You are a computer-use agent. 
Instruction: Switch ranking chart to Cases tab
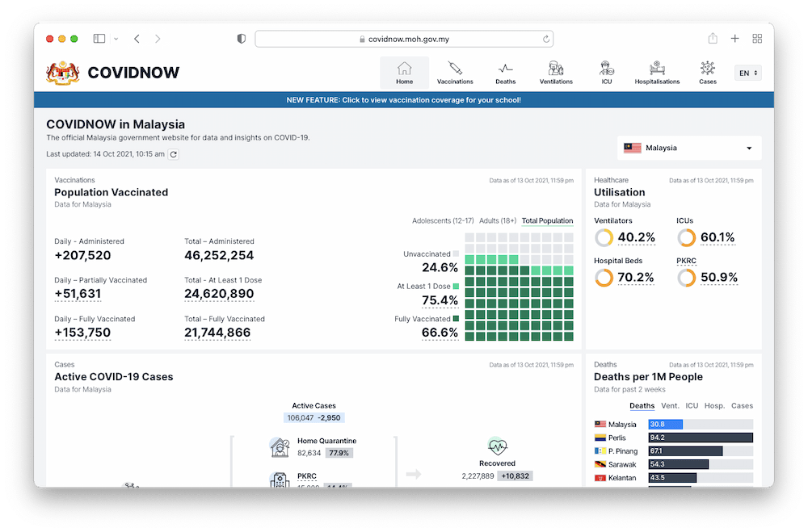pos(742,406)
